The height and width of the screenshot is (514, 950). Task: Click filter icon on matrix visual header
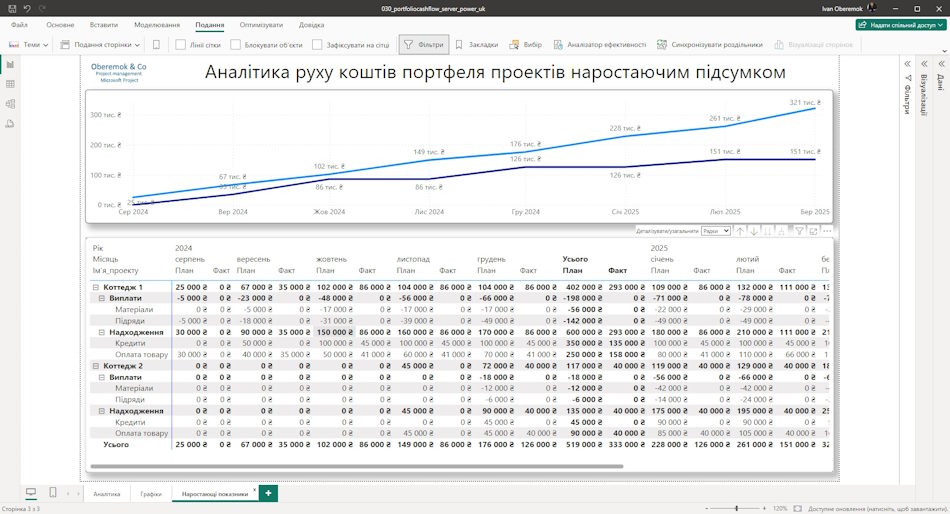799,231
